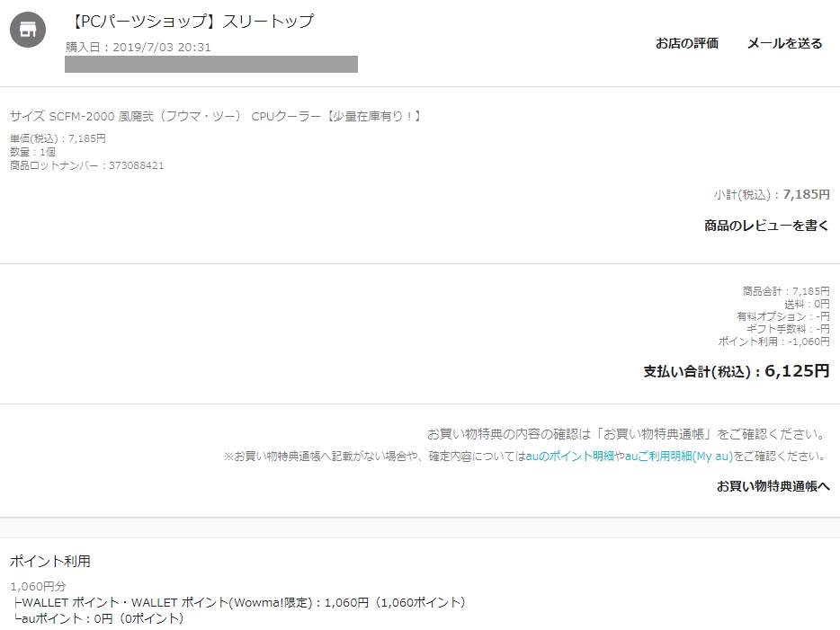Open the product title サイズ SCFM-2000 風魔弐
The width and height of the screenshot is (840, 630).
tap(215, 116)
